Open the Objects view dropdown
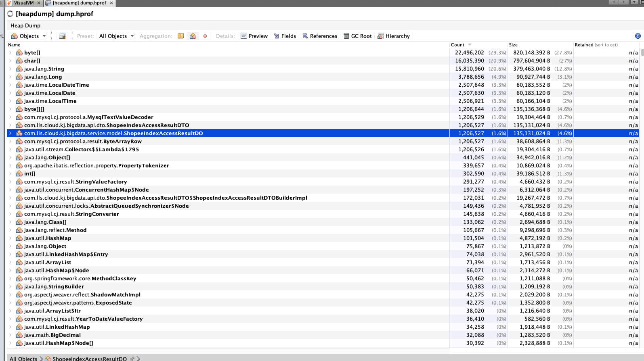This screenshot has height=361, width=644. coord(29,36)
